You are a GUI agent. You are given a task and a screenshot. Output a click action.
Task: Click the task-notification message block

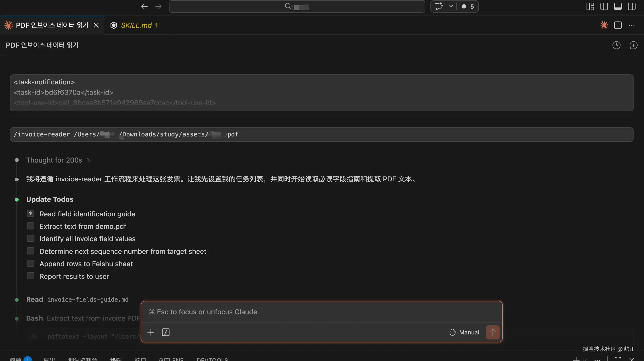tap(322, 93)
